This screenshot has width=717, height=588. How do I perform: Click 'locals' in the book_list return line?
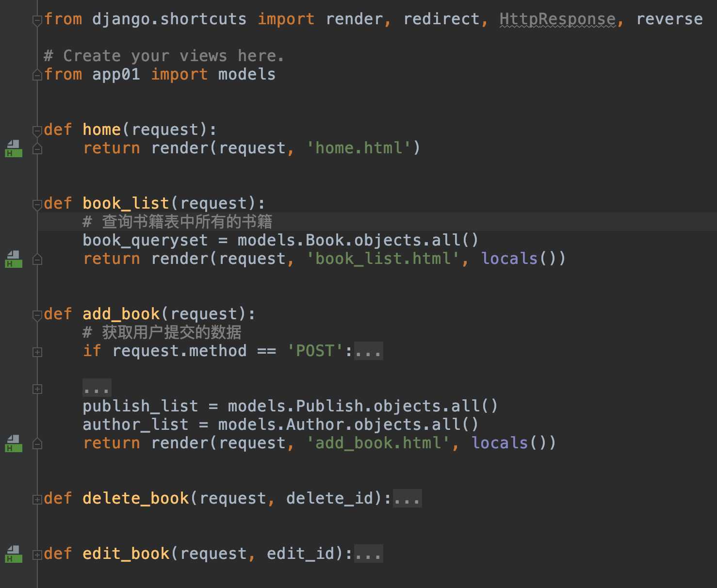[x=509, y=259]
